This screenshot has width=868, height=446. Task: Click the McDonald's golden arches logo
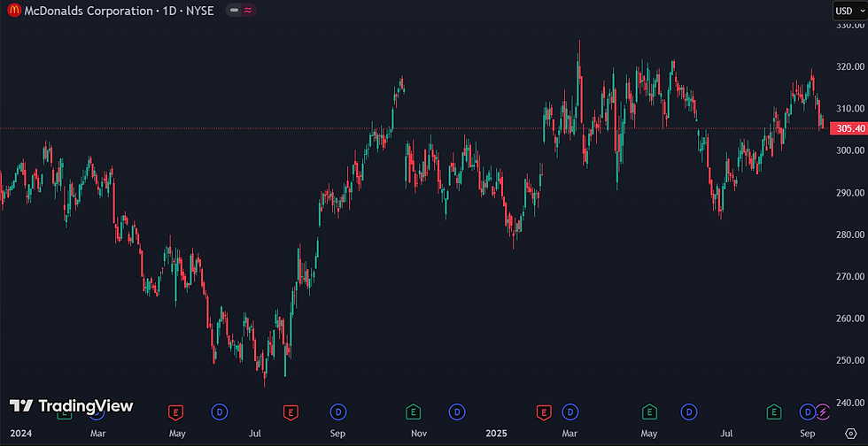[14, 10]
